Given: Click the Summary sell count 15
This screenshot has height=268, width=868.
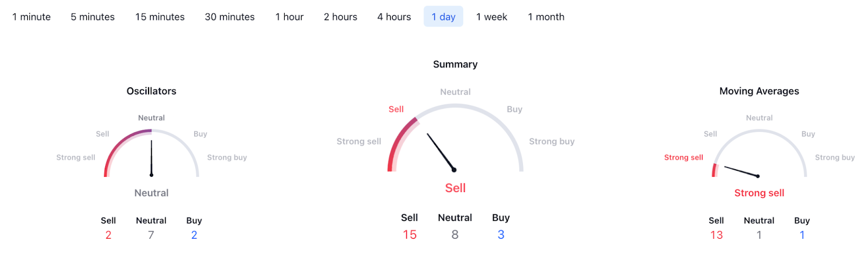Looking at the screenshot, I should (x=410, y=234).
